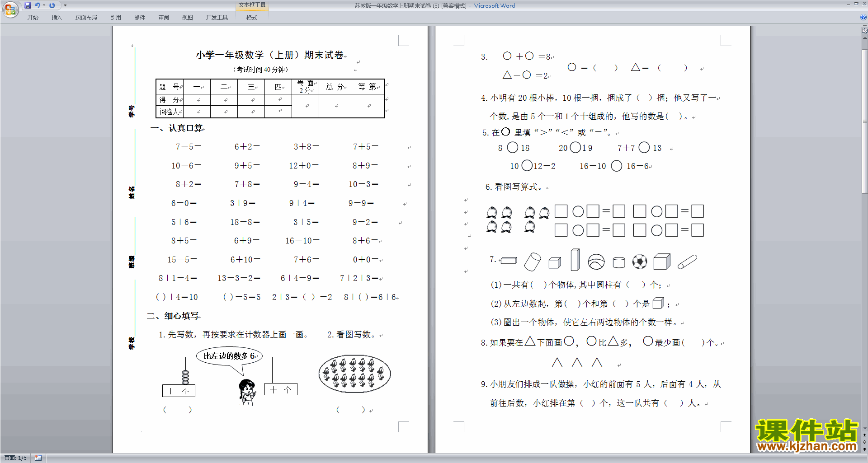Click the large cube shape in question 7
The width and height of the screenshot is (868, 463).
(x=662, y=262)
